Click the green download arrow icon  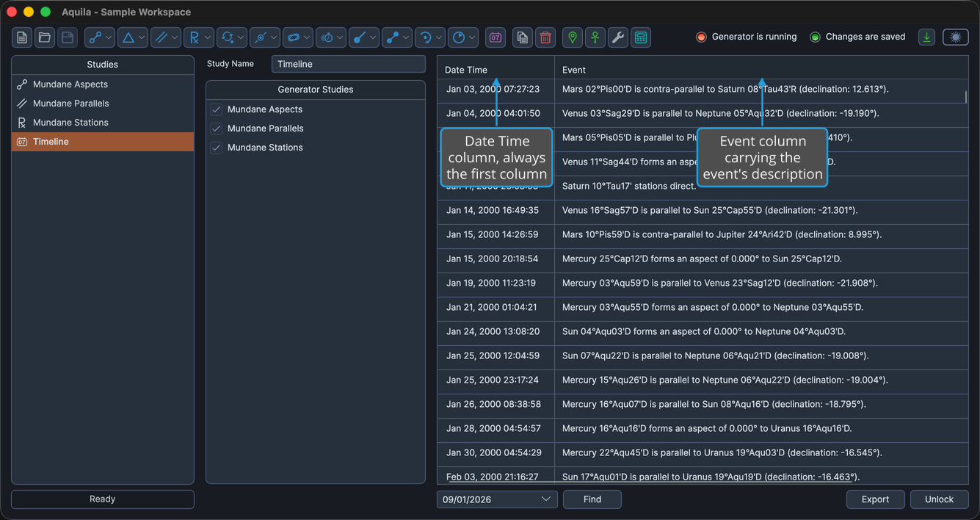click(x=927, y=37)
